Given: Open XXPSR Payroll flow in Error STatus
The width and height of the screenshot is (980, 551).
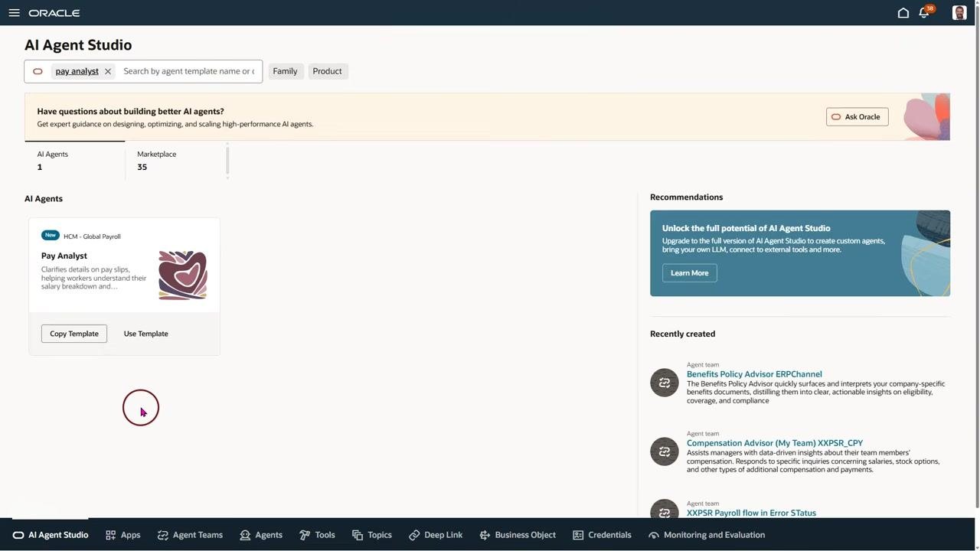Looking at the screenshot, I should 751,513.
